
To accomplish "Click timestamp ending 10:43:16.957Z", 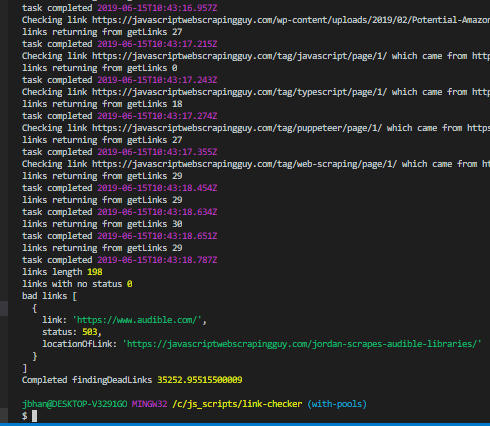I will [157, 8].
